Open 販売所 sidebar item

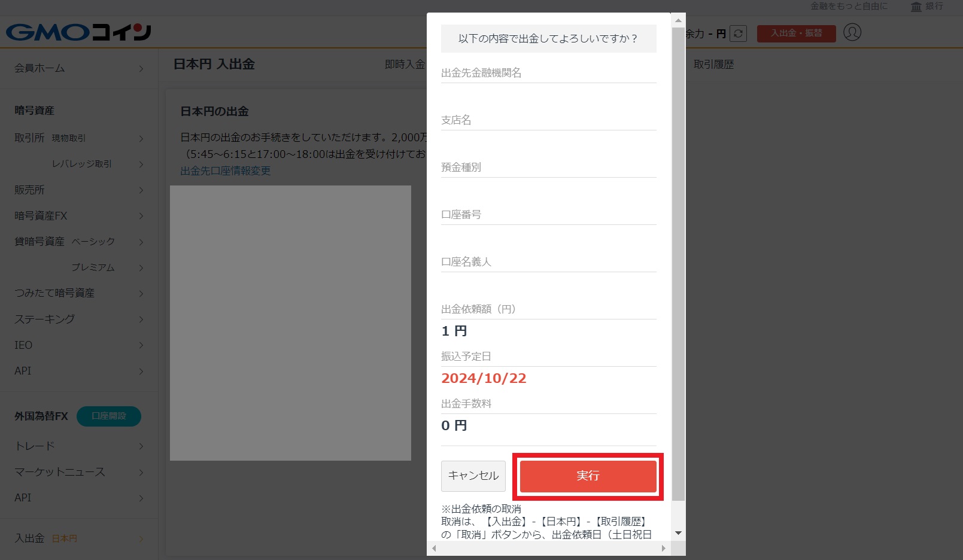pyautogui.click(x=79, y=190)
